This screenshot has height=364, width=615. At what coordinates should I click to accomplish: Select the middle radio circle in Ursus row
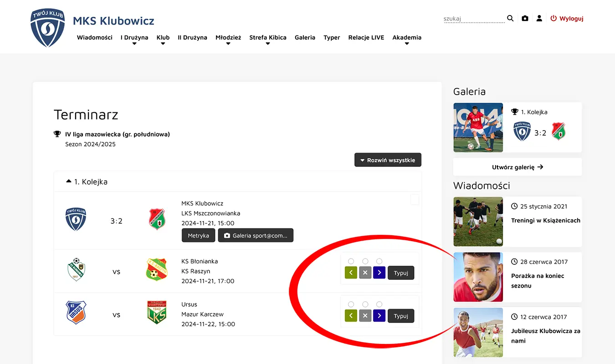(x=365, y=304)
